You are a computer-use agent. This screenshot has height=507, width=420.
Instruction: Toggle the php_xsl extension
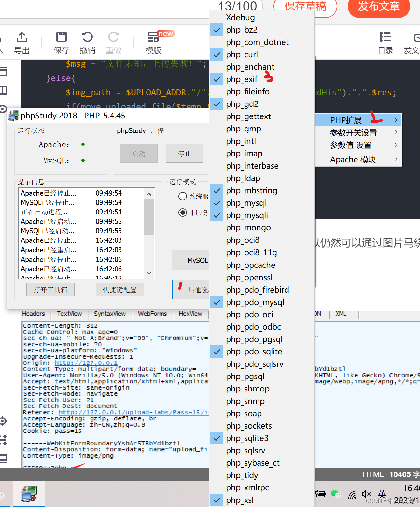262,500
